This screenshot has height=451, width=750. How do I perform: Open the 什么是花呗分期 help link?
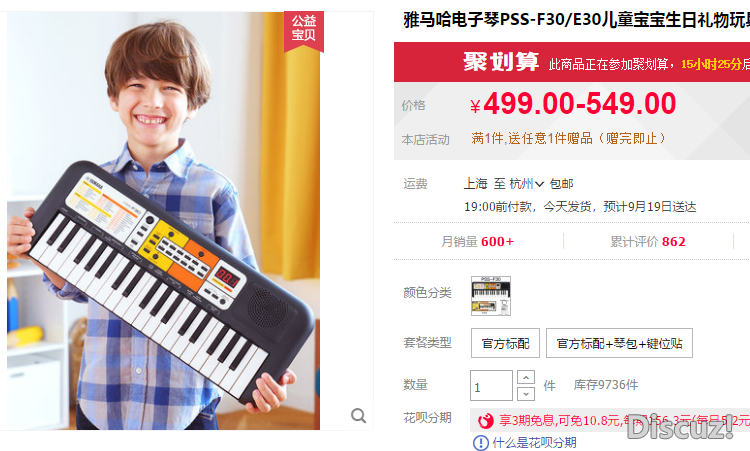click(x=534, y=443)
